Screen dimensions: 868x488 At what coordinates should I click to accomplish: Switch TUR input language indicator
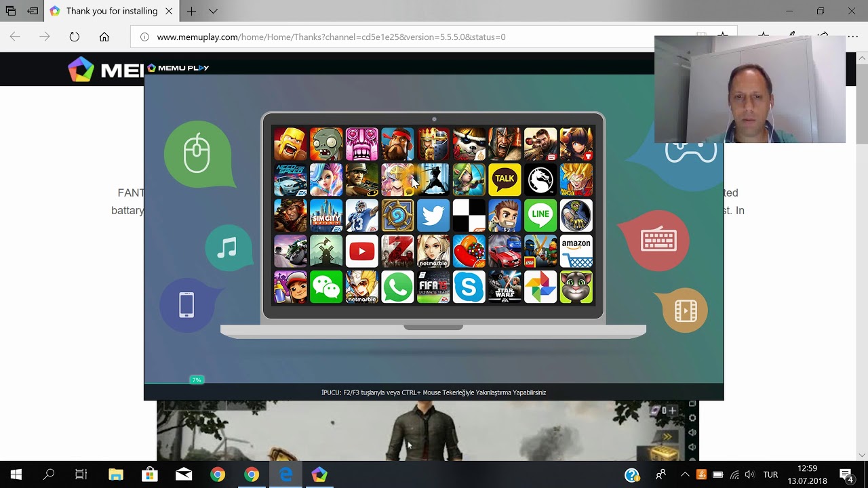(770, 474)
